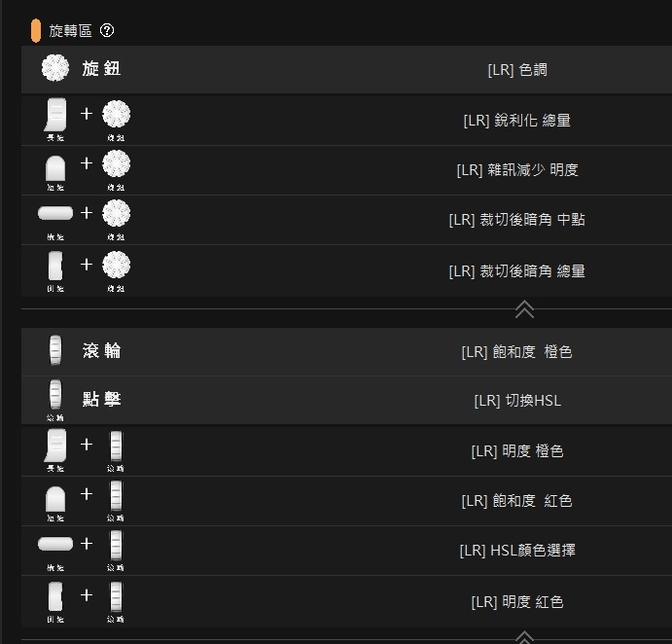The image size is (672, 644).
Task: Click short key icon in 雜訊減少 明度 row
Action: tap(55, 168)
